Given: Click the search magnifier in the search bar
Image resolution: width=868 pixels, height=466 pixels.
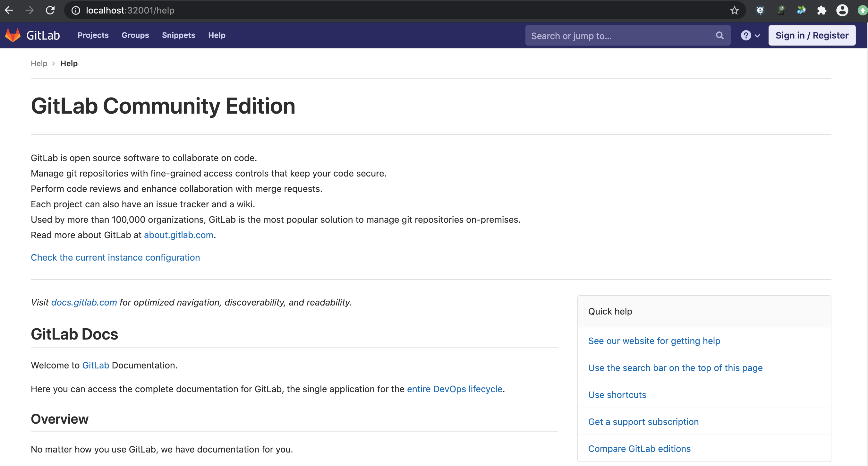Looking at the screenshot, I should coord(719,35).
